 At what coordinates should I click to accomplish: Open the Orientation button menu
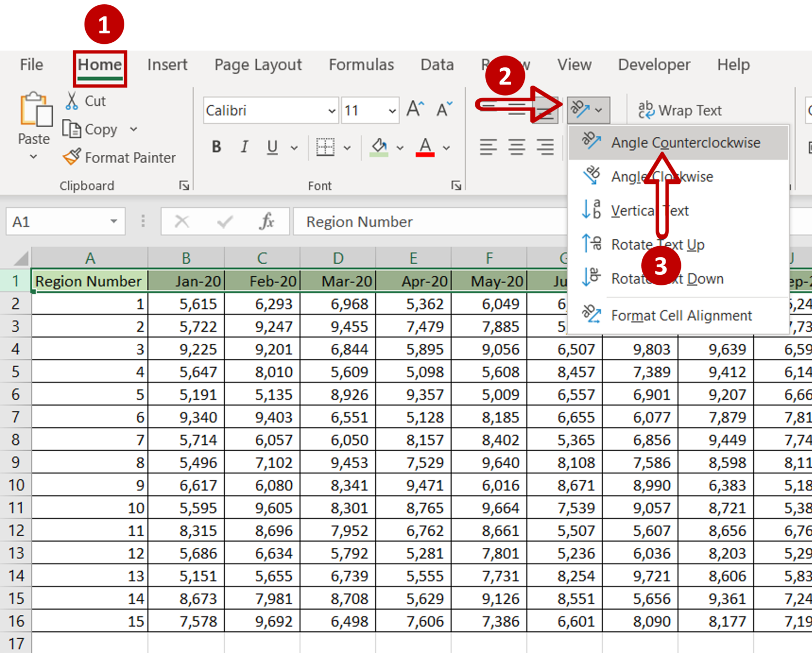pos(588,110)
